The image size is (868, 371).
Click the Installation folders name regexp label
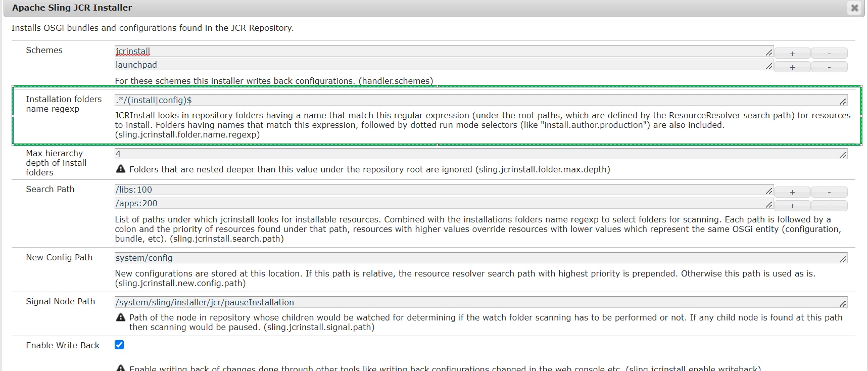(x=64, y=104)
